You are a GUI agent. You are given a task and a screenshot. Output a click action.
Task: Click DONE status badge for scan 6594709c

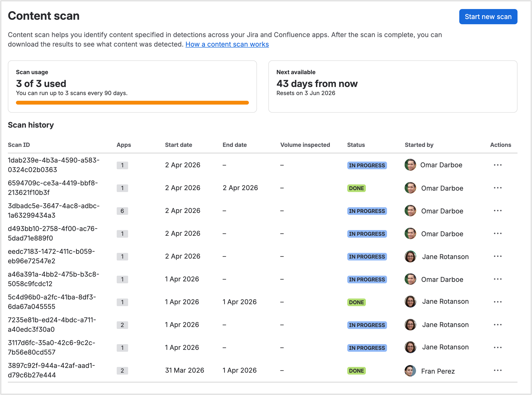[x=356, y=188]
